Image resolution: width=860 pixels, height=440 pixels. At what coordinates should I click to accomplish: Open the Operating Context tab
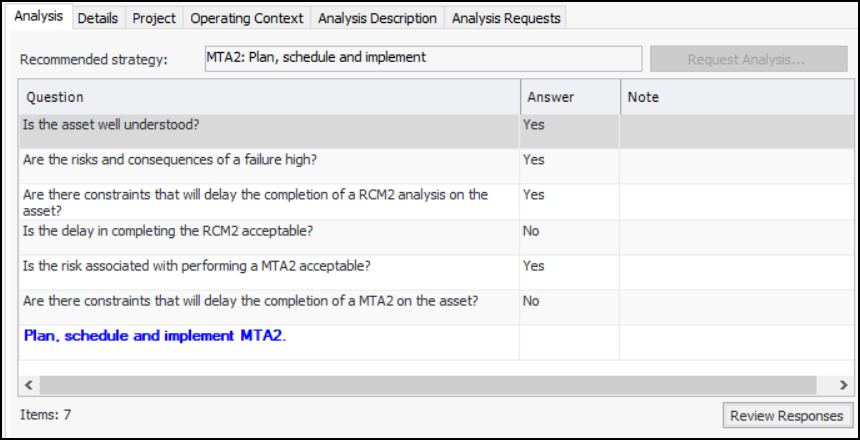pyautogui.click(x=246, y=18)
